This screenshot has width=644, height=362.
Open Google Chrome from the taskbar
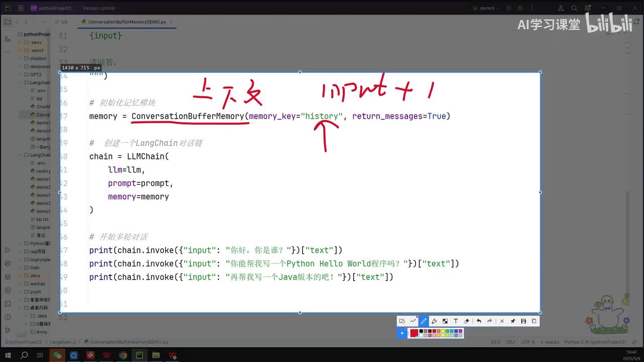click(x=123, y=355)
